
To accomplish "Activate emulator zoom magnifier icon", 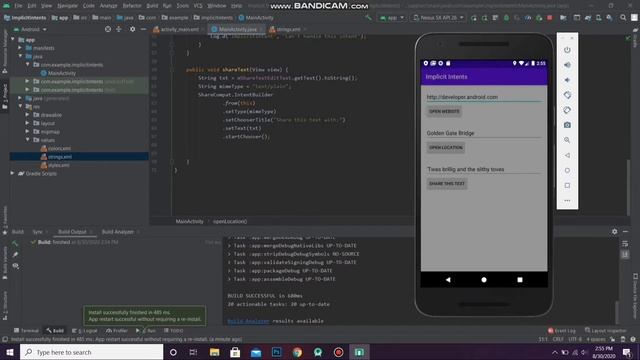I will (x=567, y=140).
